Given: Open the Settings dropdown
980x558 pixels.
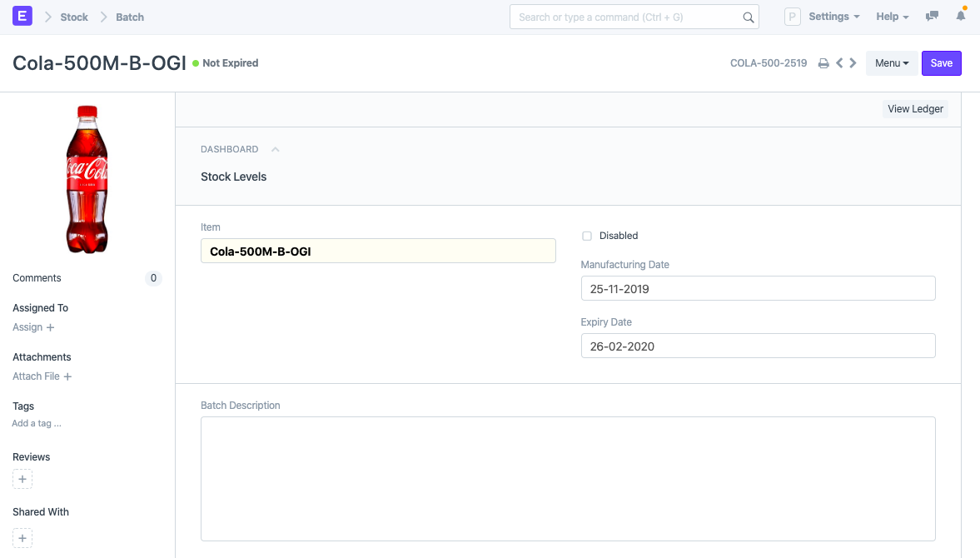Looking at the screenshot, I should pyautogui.click(x=833, y=17).
